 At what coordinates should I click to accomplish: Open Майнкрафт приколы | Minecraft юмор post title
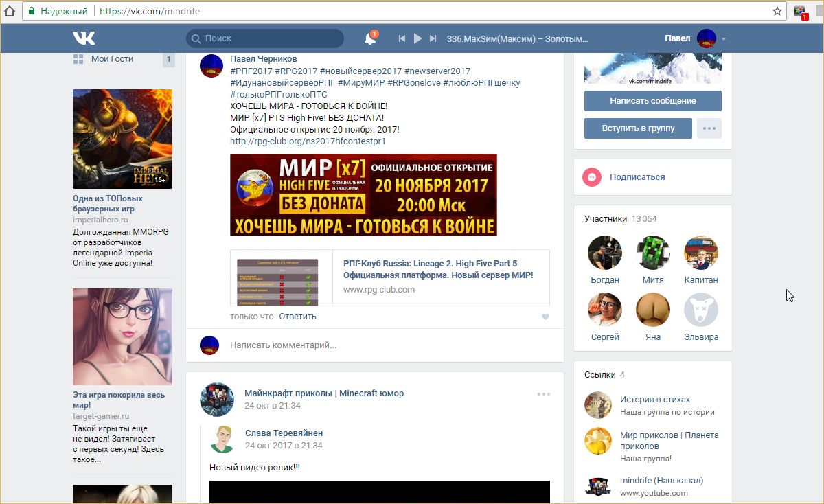tap(324, 393)
